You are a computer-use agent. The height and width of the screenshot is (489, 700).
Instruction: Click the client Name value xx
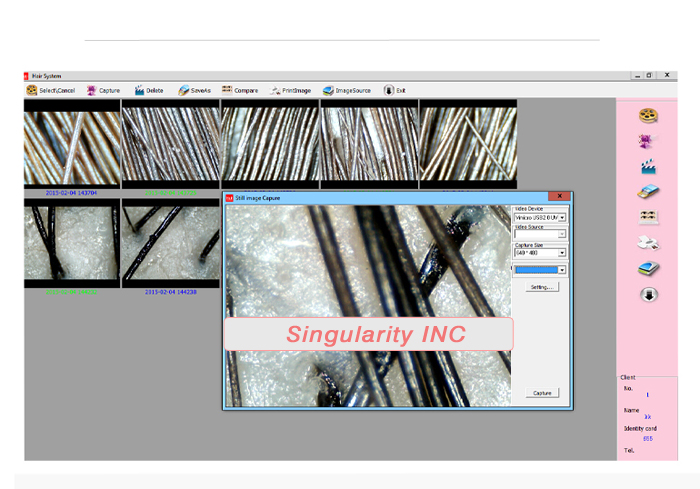coord(647,417)
